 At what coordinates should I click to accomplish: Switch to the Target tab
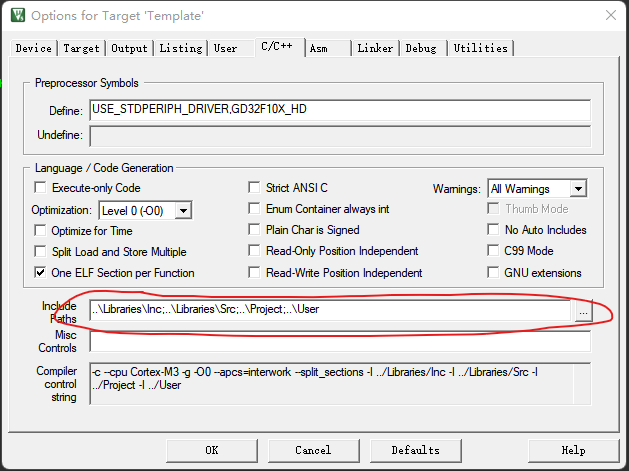[x=81, y=49]
